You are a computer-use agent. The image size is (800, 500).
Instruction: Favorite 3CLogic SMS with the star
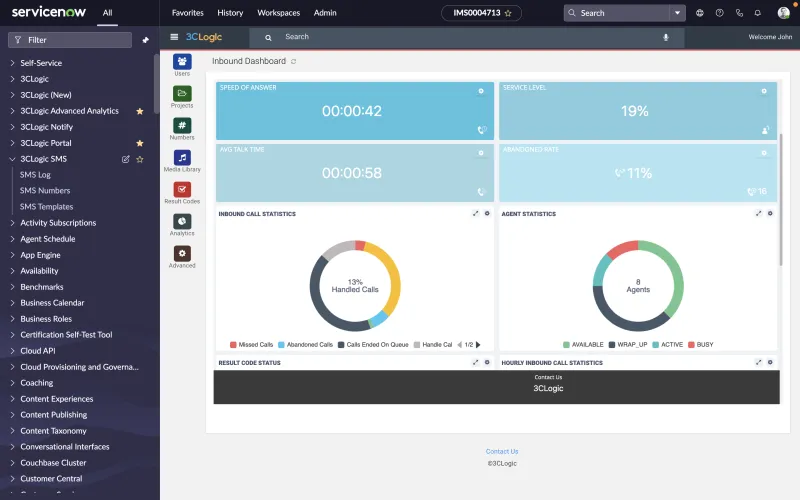(x=140, y=159)
